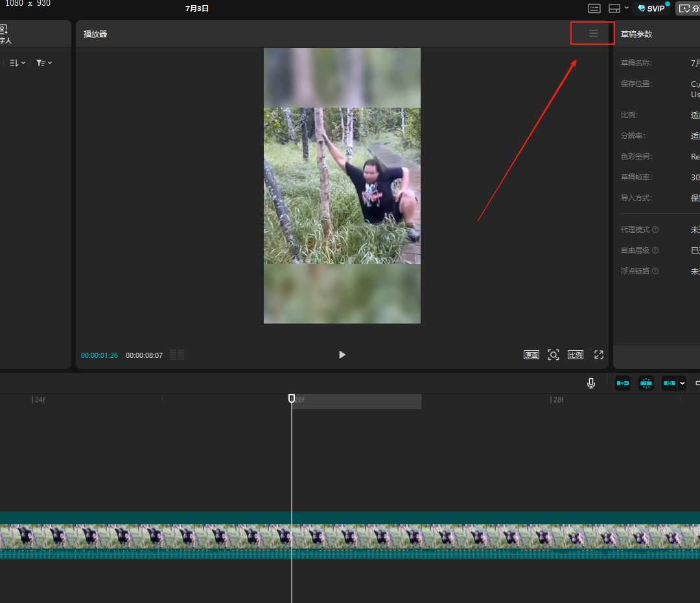Click the 24f ruler mark
Image resolution: width=700 pixels, height=603 pixels.
40,400
